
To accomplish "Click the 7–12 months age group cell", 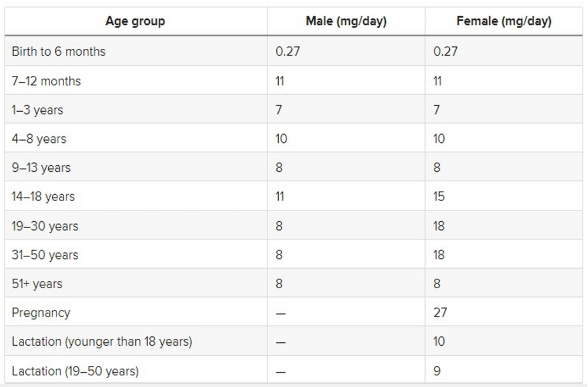I will (x=46, y=81).
